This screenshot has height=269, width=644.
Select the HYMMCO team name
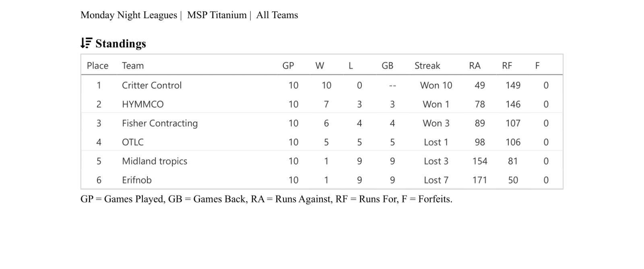pos(143,104)
